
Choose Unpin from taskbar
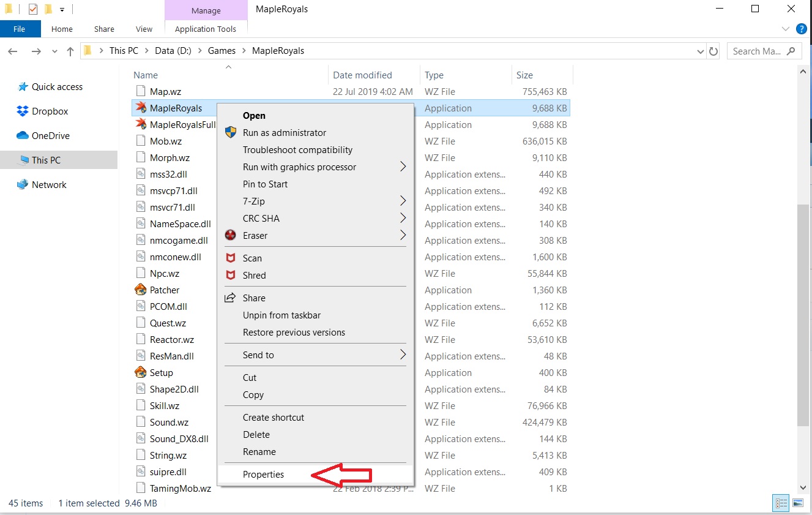click(316, 315)
